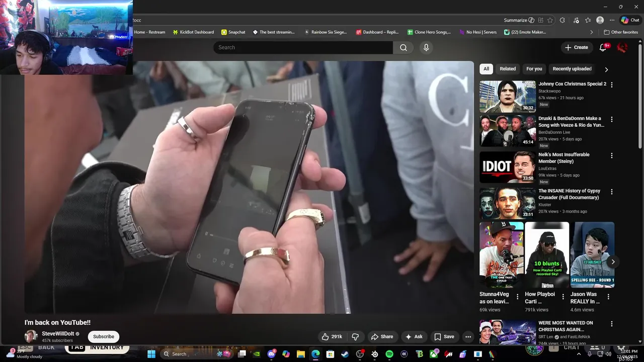This screenshot has height=362, width=644.
Task: Open No Hesi | Servers bookmark
Action: click(478, 32)
